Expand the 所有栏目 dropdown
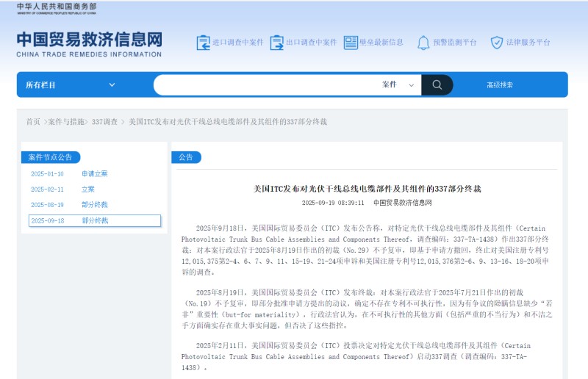Image resolution: width=588 pixels, height=379 pixels. click(x=70, y=84)
